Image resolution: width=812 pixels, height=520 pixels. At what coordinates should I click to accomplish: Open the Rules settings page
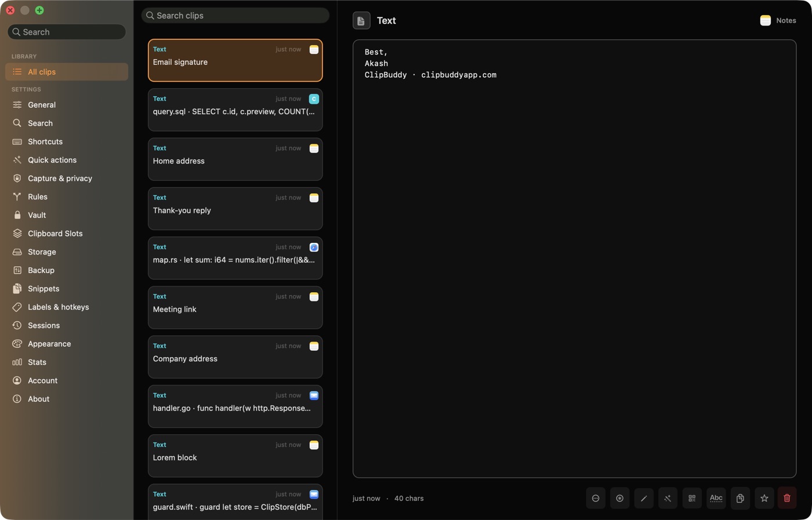(67, 197)
